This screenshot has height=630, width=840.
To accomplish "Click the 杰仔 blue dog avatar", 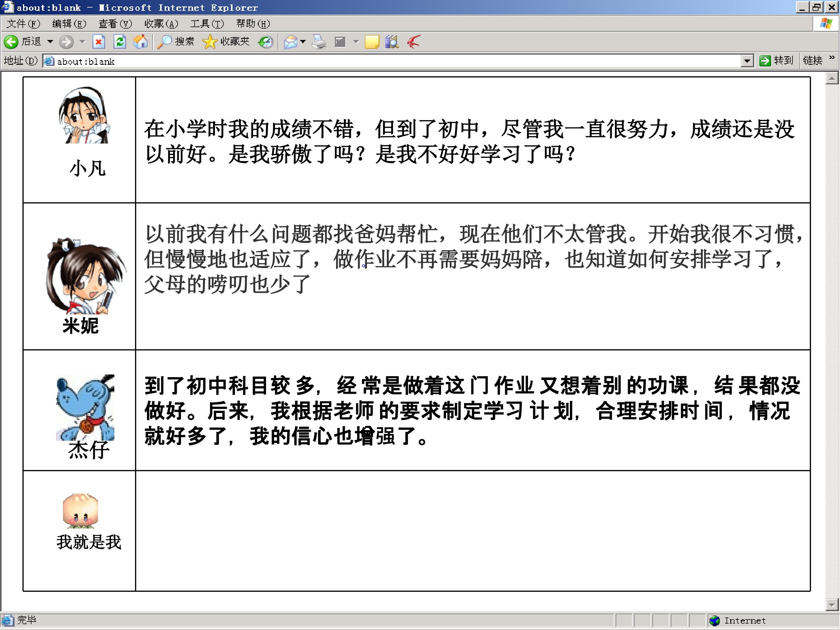I will tap(85, 407).
